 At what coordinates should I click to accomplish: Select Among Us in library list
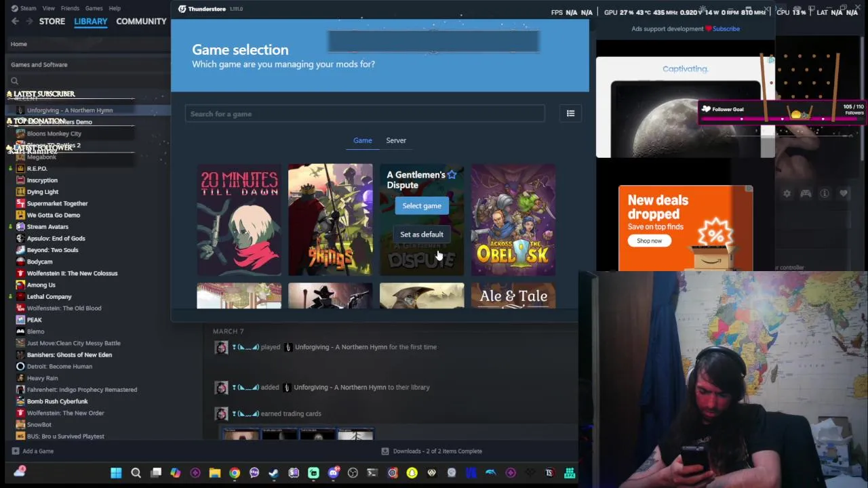(41, 285)
